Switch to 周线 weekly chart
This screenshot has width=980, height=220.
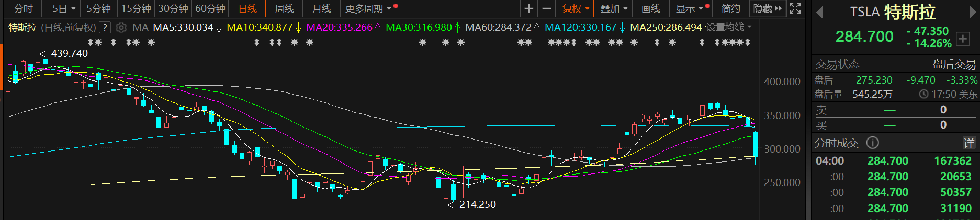285,8
